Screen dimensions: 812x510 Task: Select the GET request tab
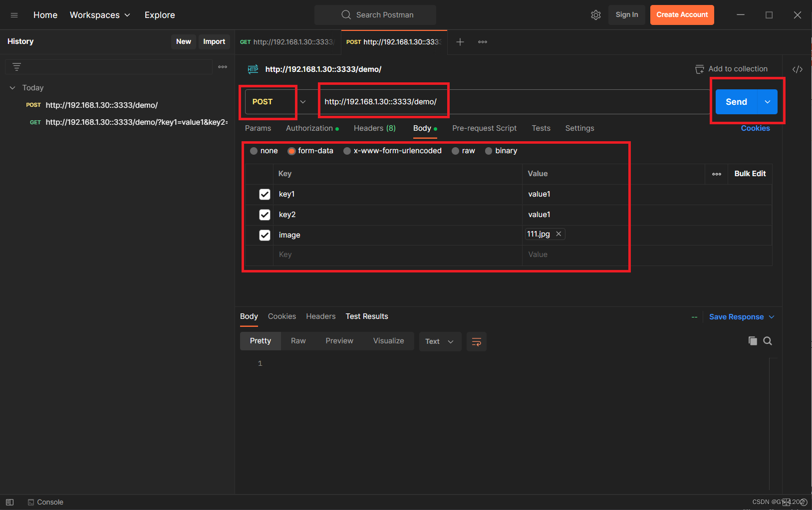[x=287, y=42]
